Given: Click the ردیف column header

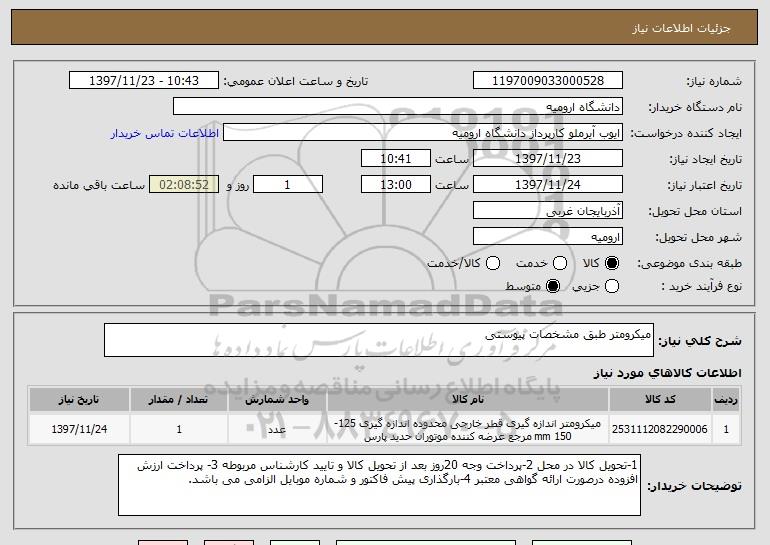Looking at the screenshot, I should [x=726, y=400].
